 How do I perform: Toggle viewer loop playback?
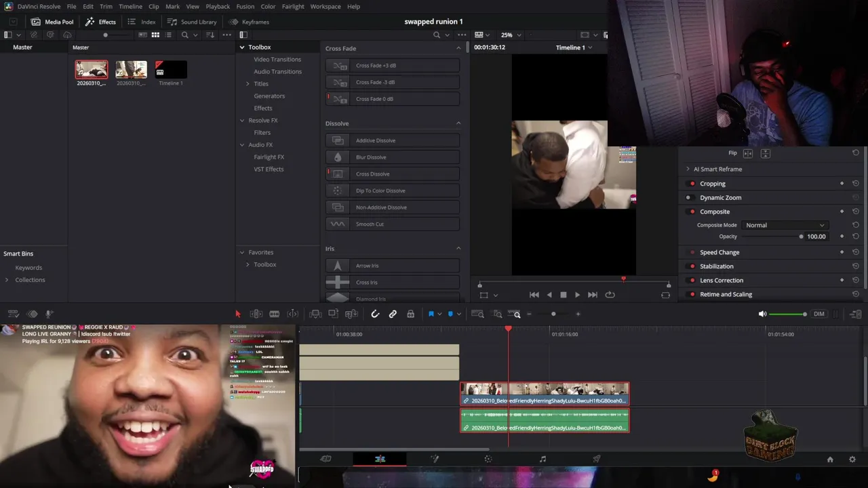(x=610, y=295)
